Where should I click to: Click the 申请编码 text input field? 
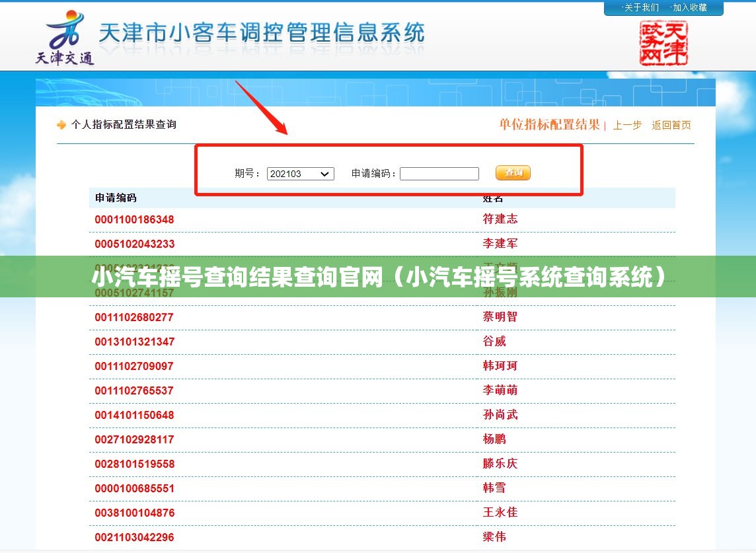coord(439,174)
